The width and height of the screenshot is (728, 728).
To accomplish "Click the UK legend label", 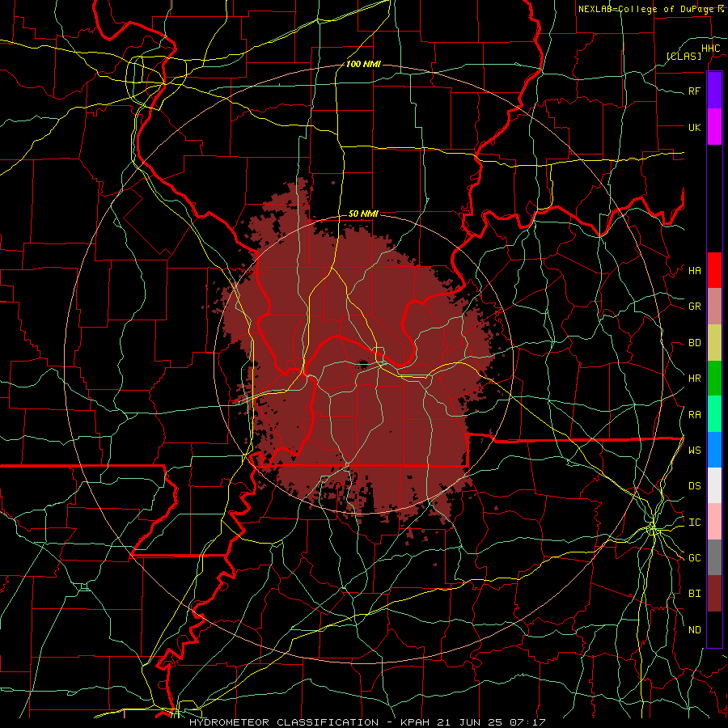I will (694, 127).
